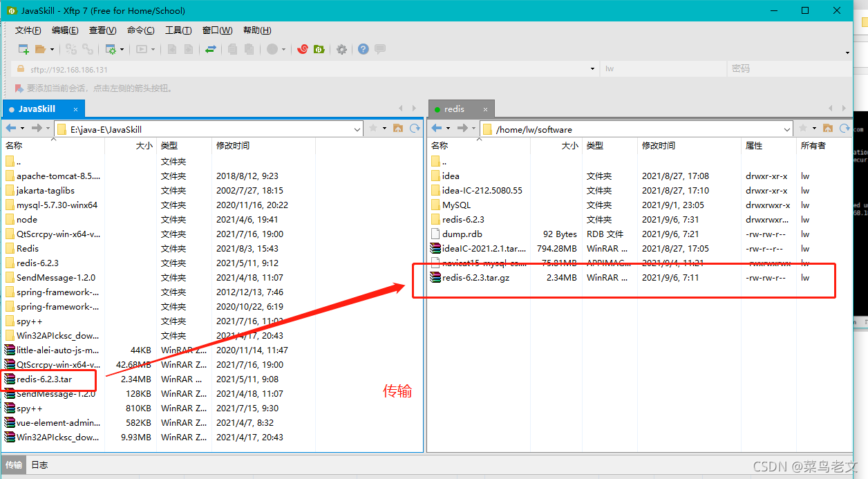
Task: Click the sftp://192.168.186.131 address field
Action: [x=305, y=69]
